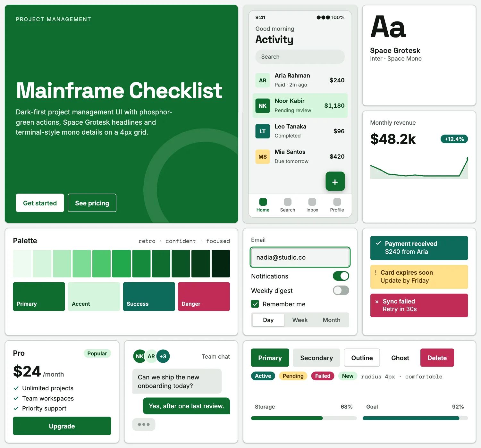Click the exclamation icon on Card expires soon
The height and width of the screenshot is (448, 481).
[376, 272]
